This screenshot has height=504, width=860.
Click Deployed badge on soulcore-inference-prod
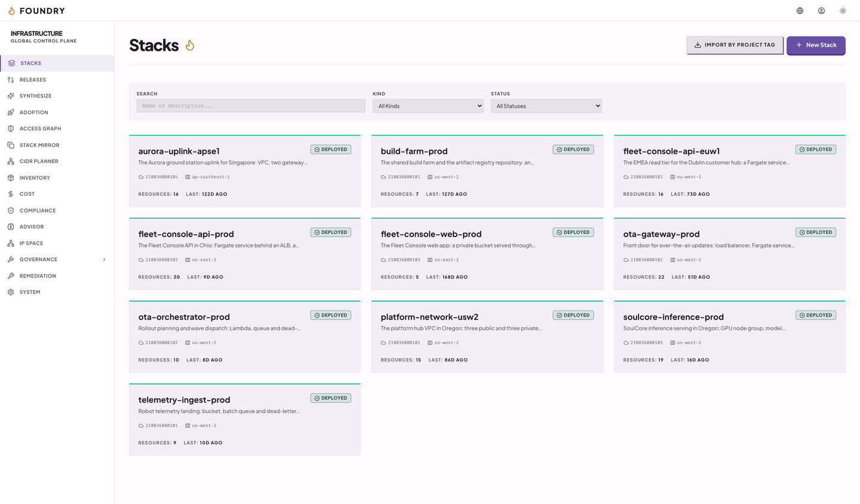point(816,315)
